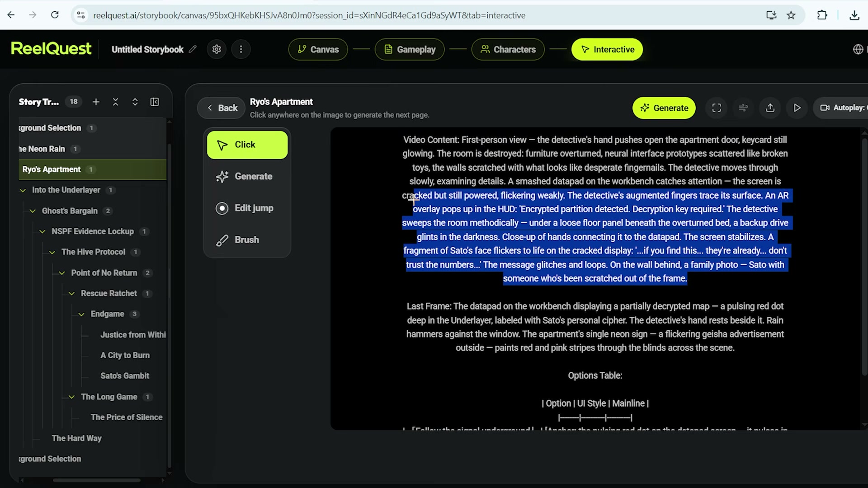The image size is (868, 488).
Task: Switch to the Characters tab
Action: pyautogui.click(x=508, y=49)
